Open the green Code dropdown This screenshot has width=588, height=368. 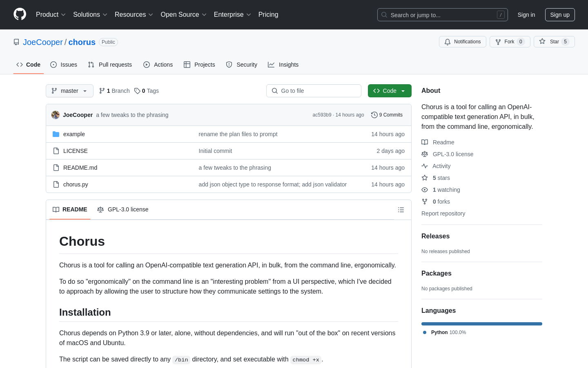pyautogui.click(x=390, y=91)
